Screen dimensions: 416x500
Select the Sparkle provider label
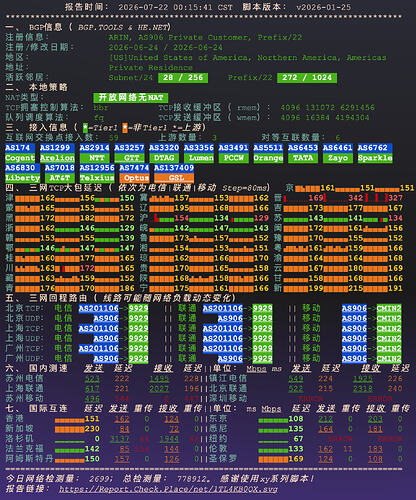pyautogui.click(x=375, y=158)
